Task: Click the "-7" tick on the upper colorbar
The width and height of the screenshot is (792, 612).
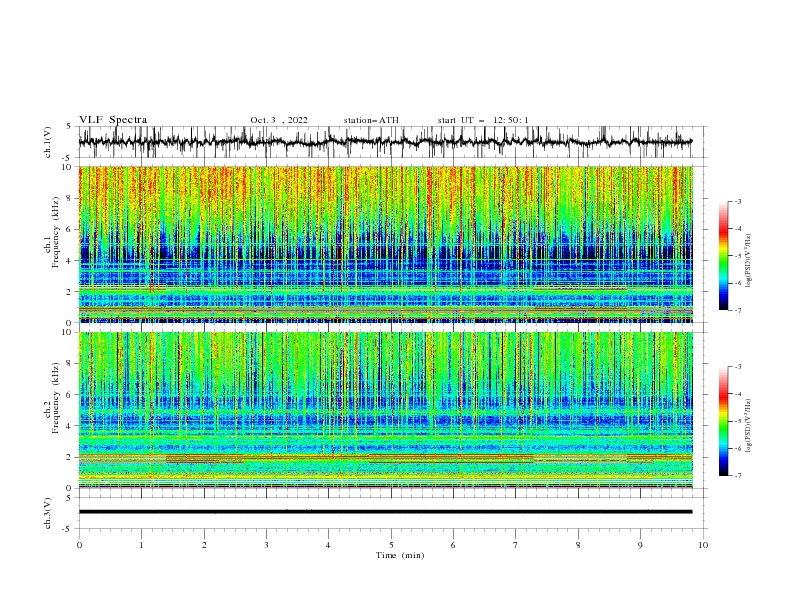Action: click(x=738, y=311)
